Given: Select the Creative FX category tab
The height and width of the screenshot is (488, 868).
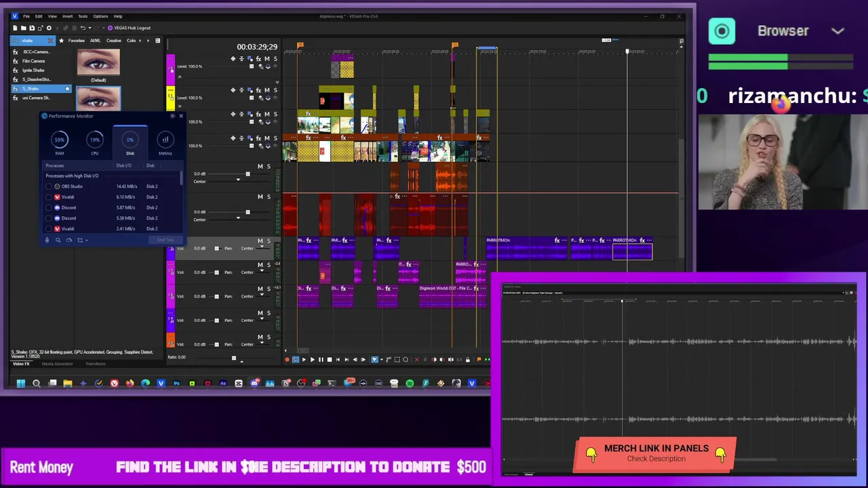Looking at the screenshot, I should tap(114, 41).
